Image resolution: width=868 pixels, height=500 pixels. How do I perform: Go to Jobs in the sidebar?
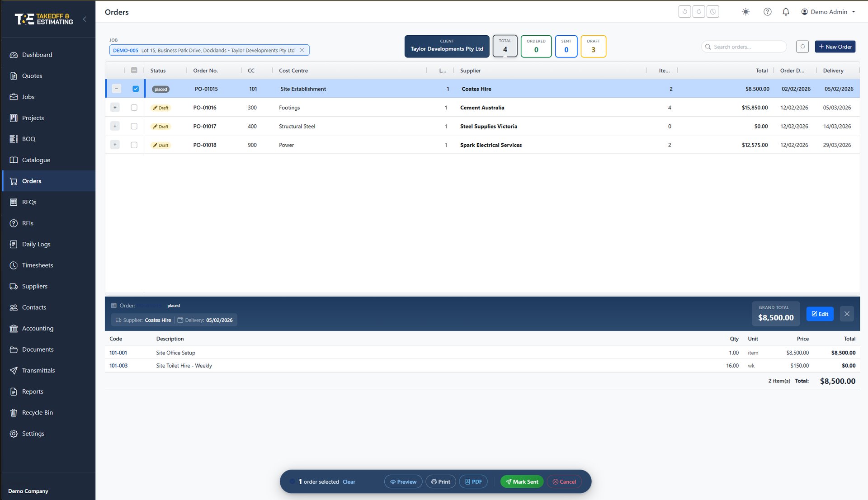tap(47, 97)
